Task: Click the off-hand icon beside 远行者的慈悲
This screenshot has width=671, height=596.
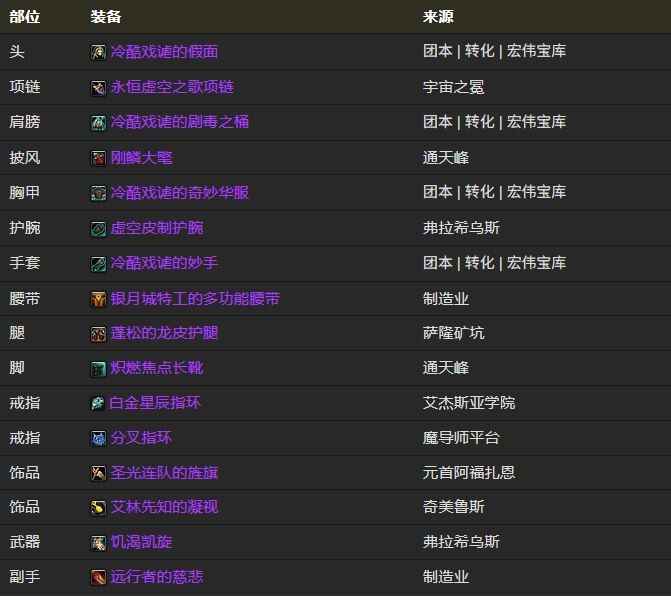Action: tap(98, 577)
